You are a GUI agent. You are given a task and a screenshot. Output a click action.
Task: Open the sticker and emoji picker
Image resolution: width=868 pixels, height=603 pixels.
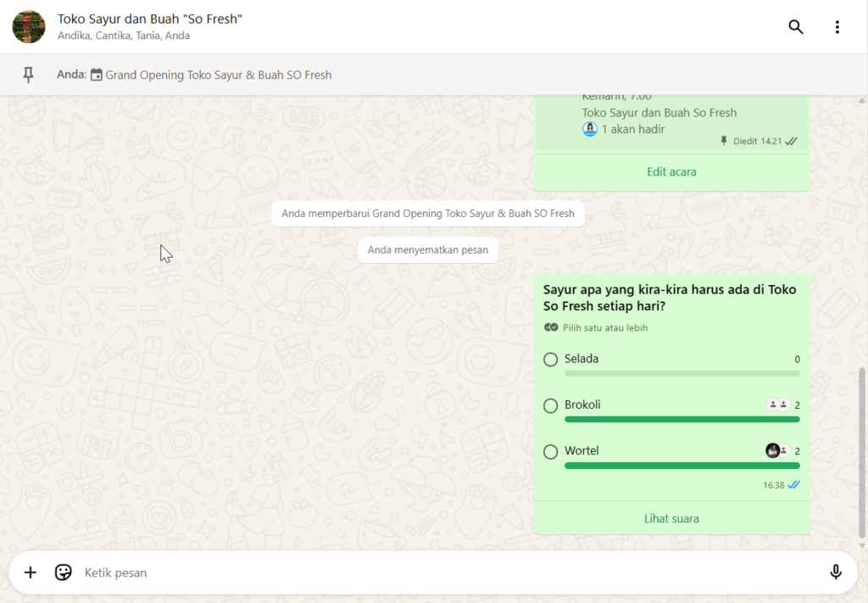[64, 572]
